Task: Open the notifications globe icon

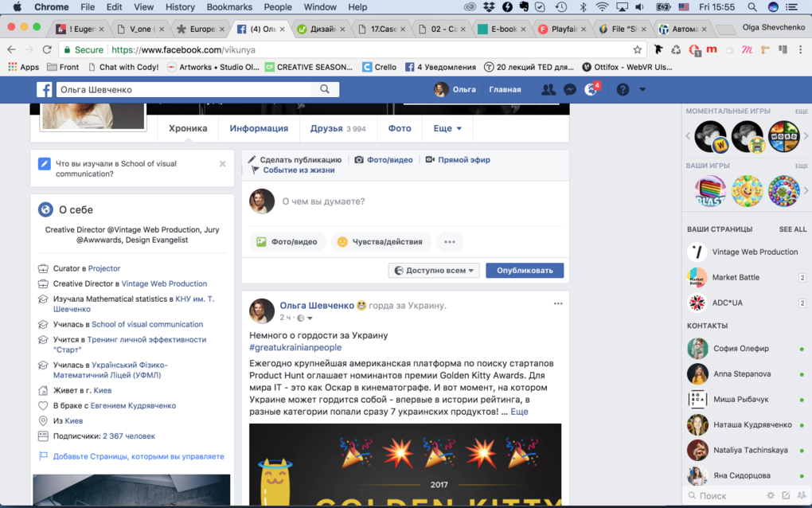Action: 591,90
